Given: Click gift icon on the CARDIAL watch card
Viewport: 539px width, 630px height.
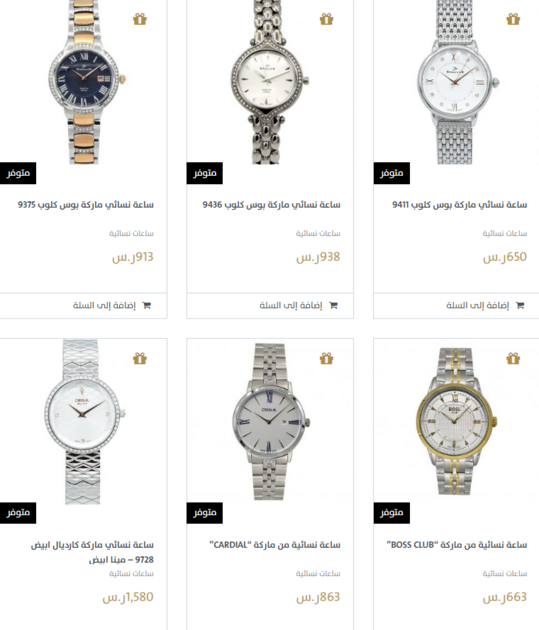Looking at the screenshot, I should coord(327,358).
